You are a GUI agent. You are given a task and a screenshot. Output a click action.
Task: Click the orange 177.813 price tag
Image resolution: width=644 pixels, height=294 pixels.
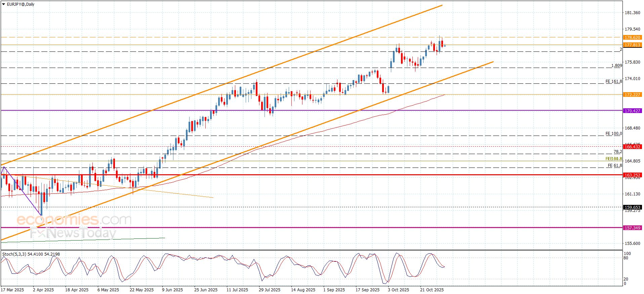pos(632,45)
